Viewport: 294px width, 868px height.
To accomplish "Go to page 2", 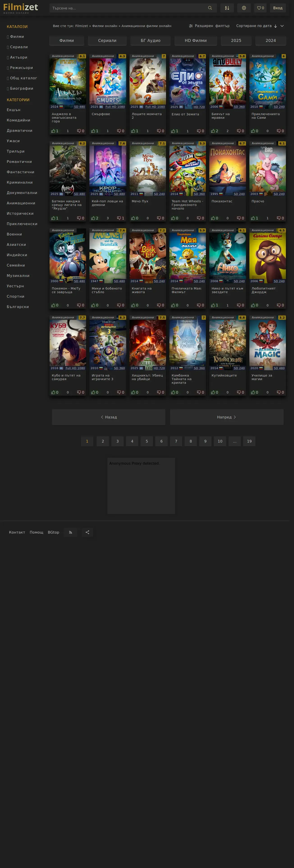I will 103,441.
